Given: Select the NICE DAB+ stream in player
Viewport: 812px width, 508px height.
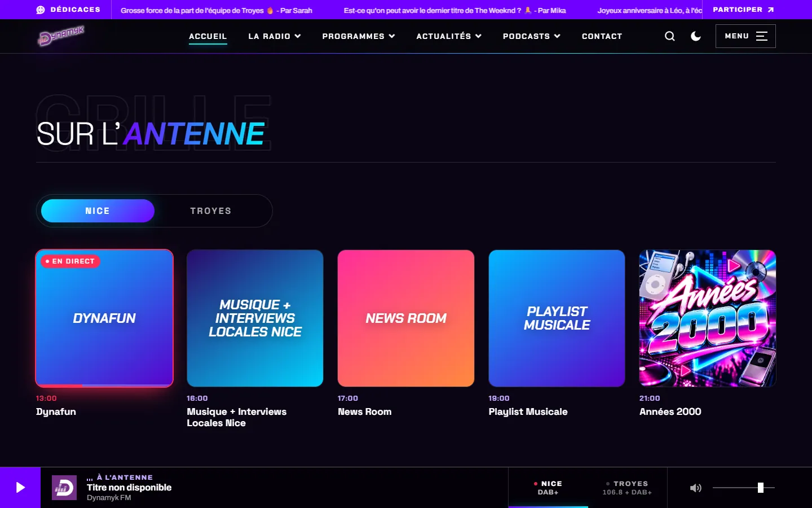Looking at the screenshot, I should click(x=548, y=488).
